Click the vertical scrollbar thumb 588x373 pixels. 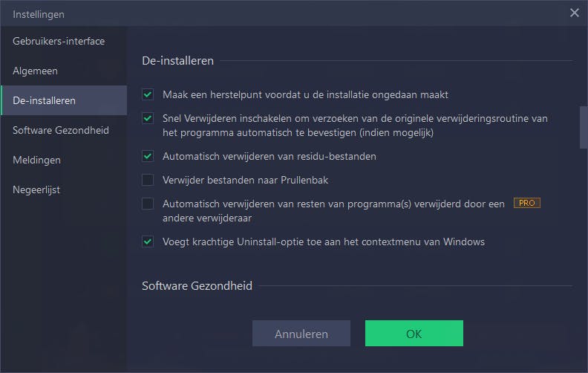[x=584, y=128]
